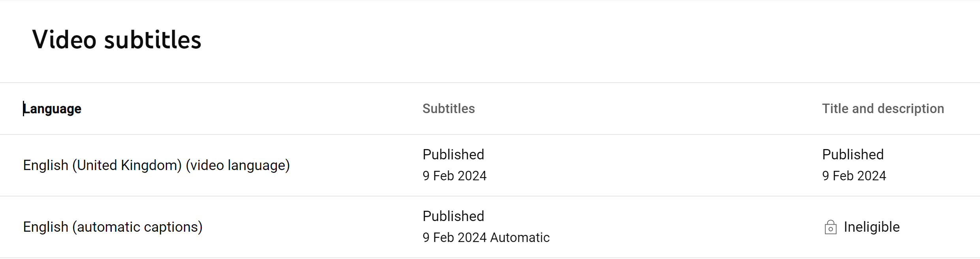
Task: Click the word subtitles in the page heading
Action: click(x=153, y=40)
